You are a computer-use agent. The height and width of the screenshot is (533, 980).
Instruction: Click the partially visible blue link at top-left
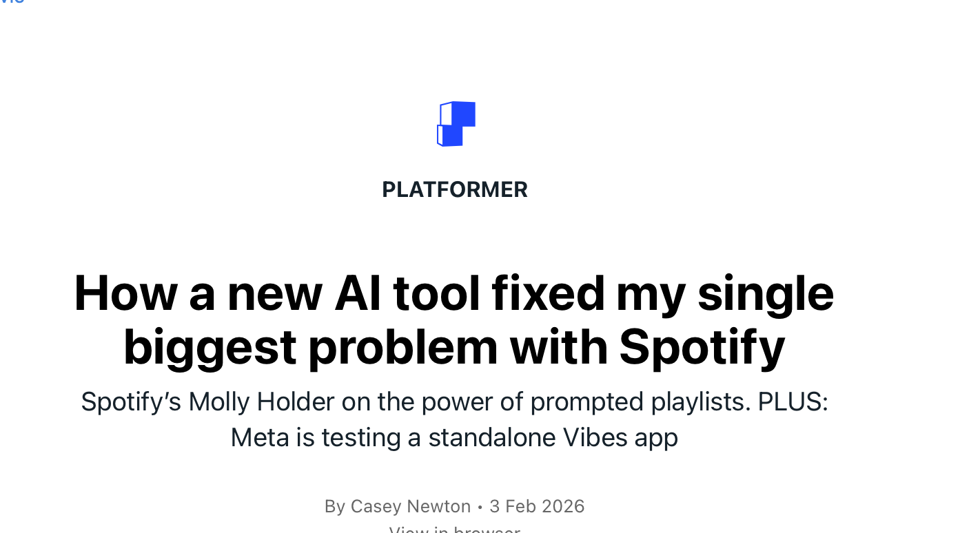pos(12,2)
